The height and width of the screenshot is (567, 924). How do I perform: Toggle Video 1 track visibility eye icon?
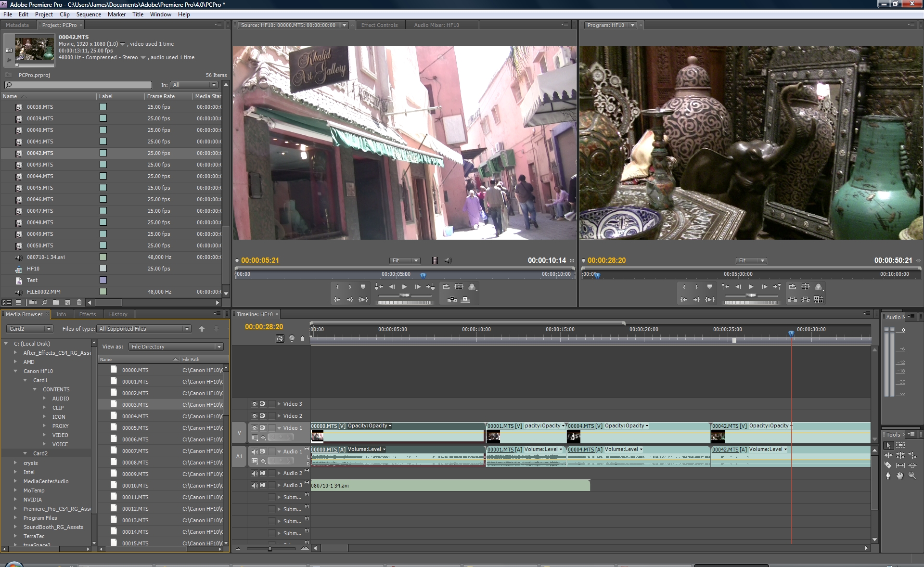coord(254,428)
